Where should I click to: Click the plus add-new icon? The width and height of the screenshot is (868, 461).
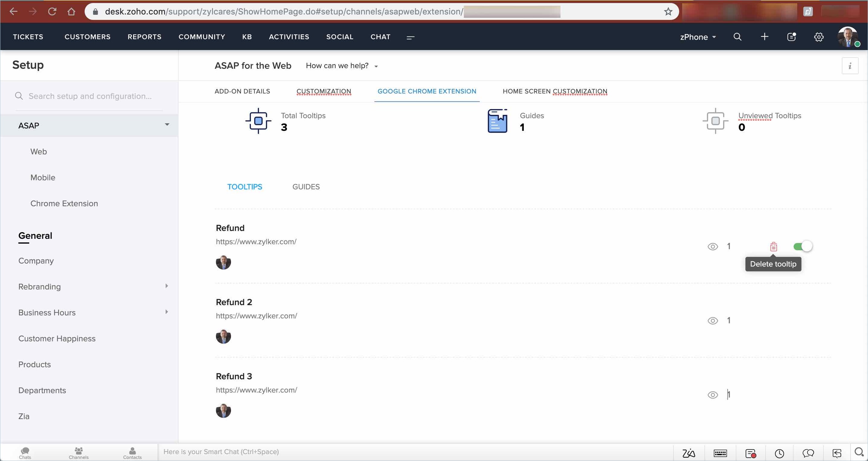764,37
